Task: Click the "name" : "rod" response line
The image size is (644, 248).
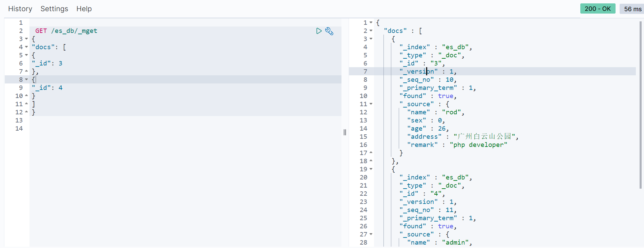Action: [x=436, y=112]
